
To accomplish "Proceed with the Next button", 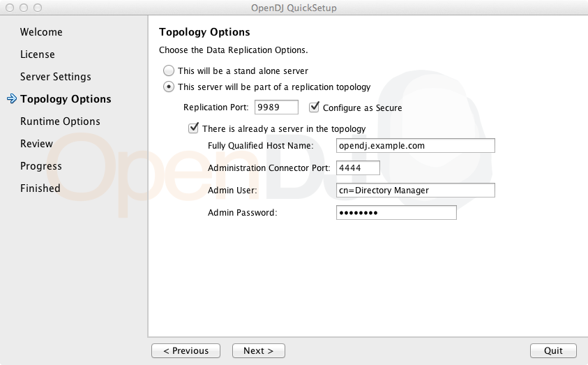I will (259, 351).
